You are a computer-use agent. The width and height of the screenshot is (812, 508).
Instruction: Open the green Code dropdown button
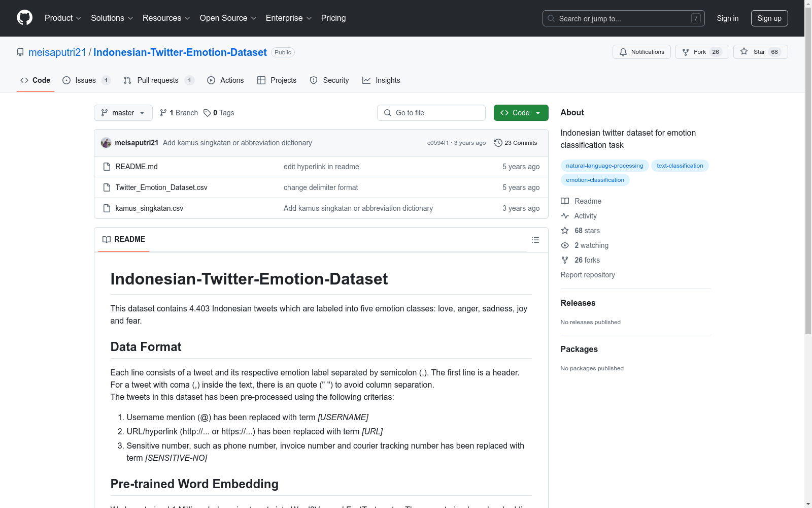[521, 113]
